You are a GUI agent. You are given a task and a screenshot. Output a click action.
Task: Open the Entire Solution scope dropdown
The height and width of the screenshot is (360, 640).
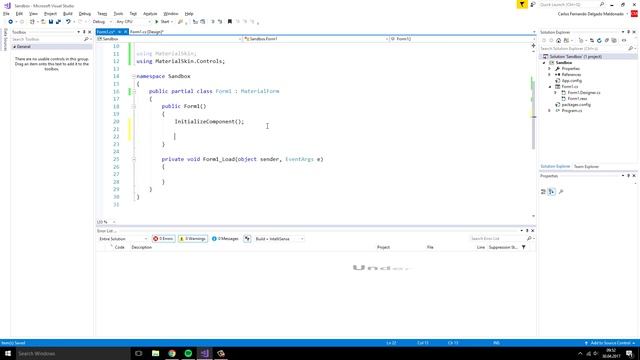tap(123, 239)
